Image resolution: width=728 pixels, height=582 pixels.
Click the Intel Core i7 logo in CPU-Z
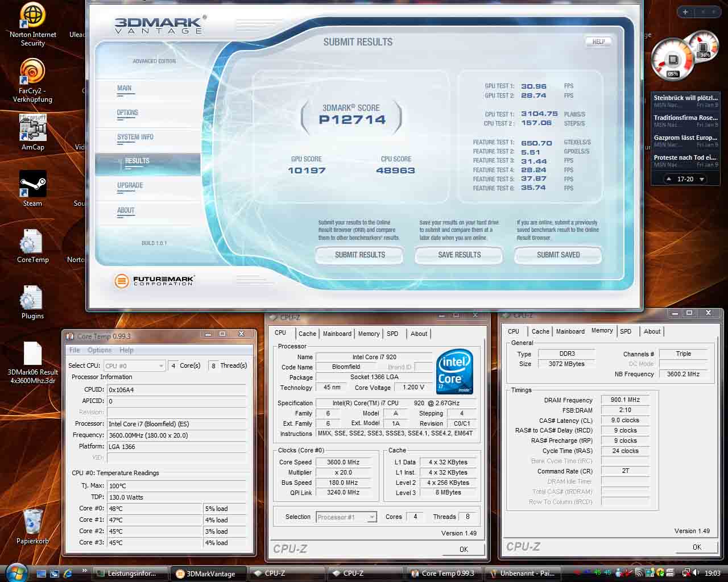[x=454, y=372]
